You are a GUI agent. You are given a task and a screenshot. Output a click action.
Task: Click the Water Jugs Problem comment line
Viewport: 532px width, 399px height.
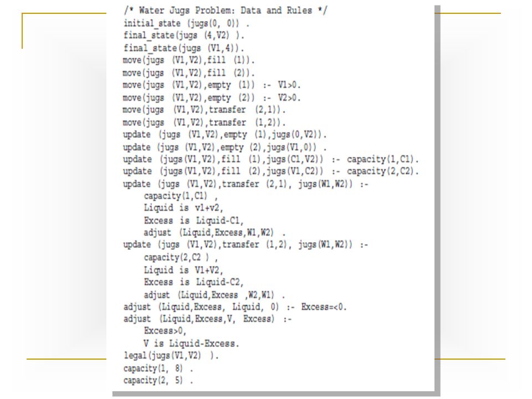(226, 10)
